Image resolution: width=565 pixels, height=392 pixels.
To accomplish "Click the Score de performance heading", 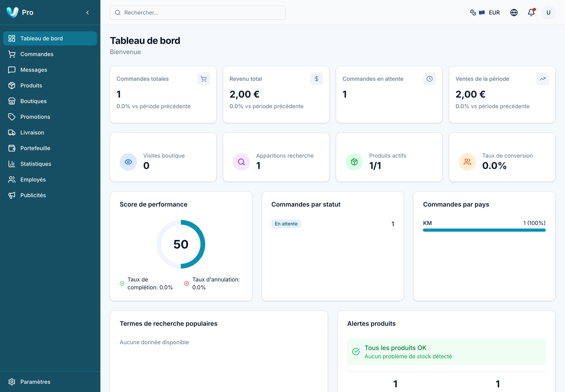I will click(x=153, y=204).
